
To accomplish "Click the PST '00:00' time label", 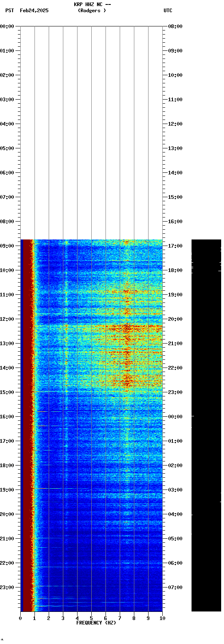I will pyautogui.click(x=7, y=26).
